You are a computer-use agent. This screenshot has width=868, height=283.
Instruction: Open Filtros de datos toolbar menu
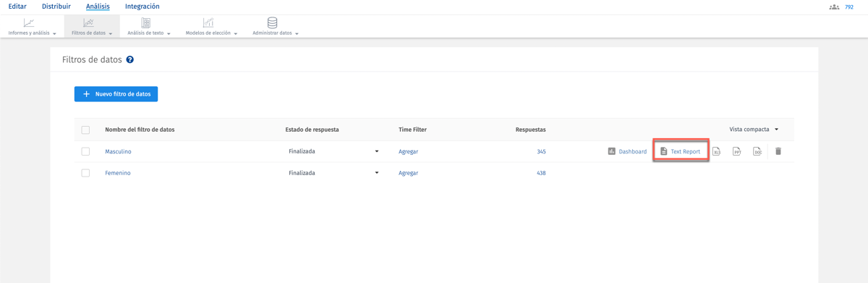92,27
